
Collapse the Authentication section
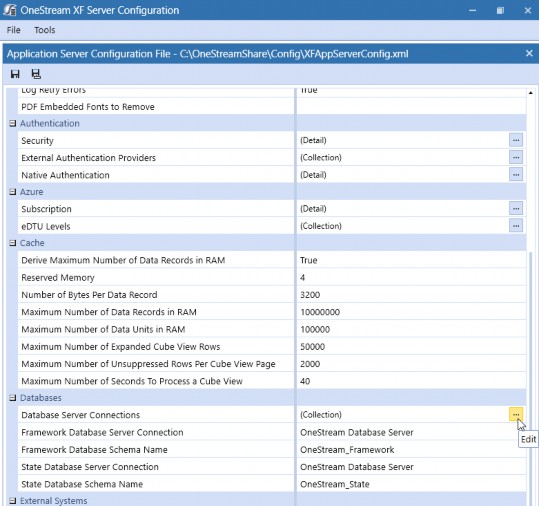13,123
